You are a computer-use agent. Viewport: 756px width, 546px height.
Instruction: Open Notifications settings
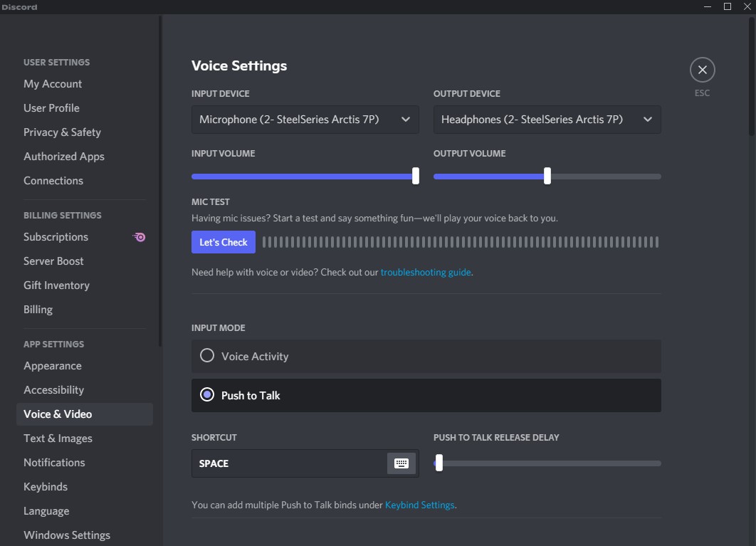54,462
